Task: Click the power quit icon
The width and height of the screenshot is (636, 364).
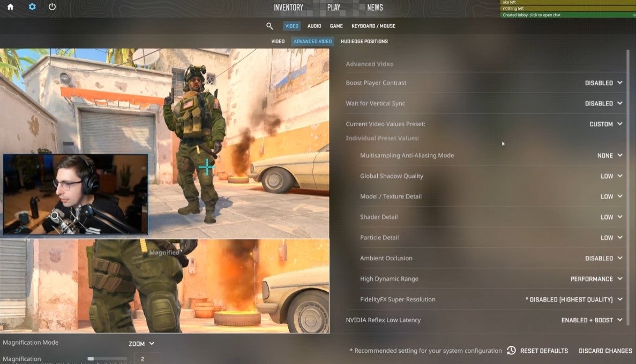Action: pyautogui.click(x=52, y=6)
